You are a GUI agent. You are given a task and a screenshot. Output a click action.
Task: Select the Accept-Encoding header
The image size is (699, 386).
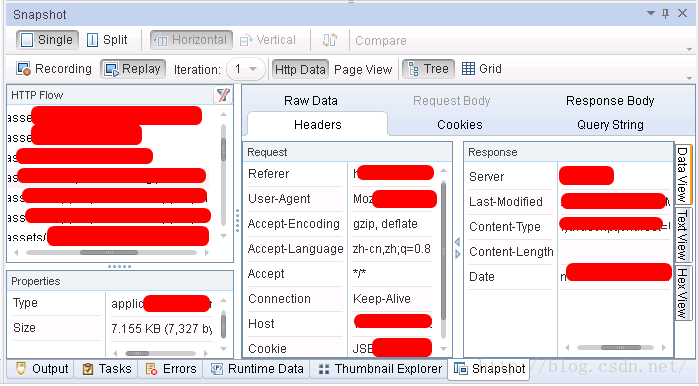tap(294, 224)
